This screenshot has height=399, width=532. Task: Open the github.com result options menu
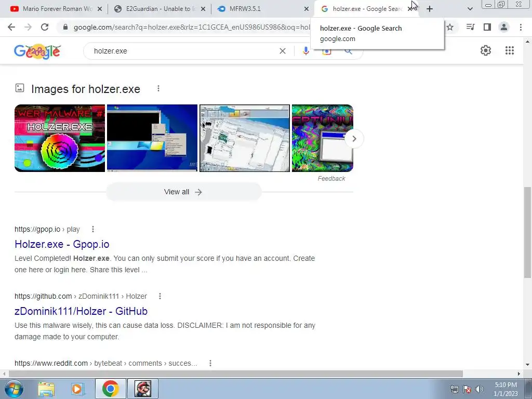pyautogui.click(x=160, y=296)
